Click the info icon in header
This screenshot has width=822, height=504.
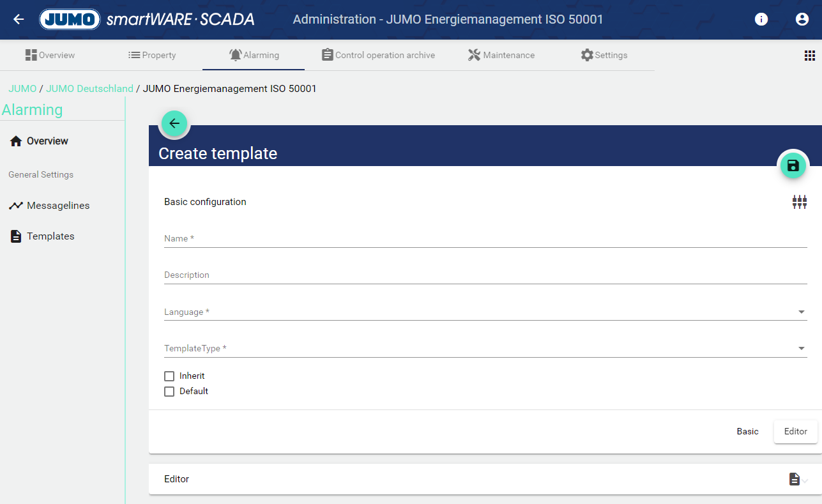(761, 19)
